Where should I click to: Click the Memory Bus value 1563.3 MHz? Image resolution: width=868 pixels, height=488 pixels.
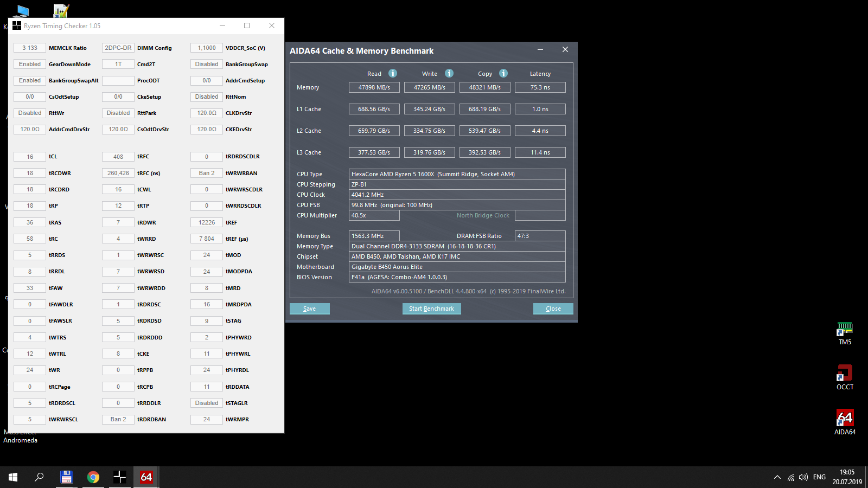pos(374,236)
